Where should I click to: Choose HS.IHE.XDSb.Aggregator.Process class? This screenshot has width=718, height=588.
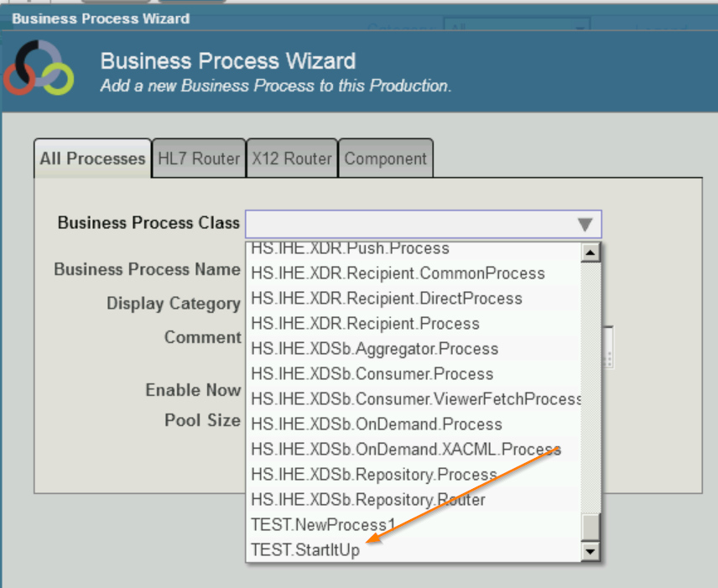[374, 349]
